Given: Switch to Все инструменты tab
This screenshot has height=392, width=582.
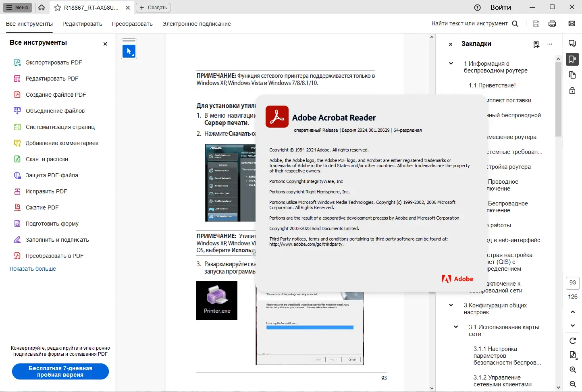Looking at the screenshot, I should (x=29, y=24).
